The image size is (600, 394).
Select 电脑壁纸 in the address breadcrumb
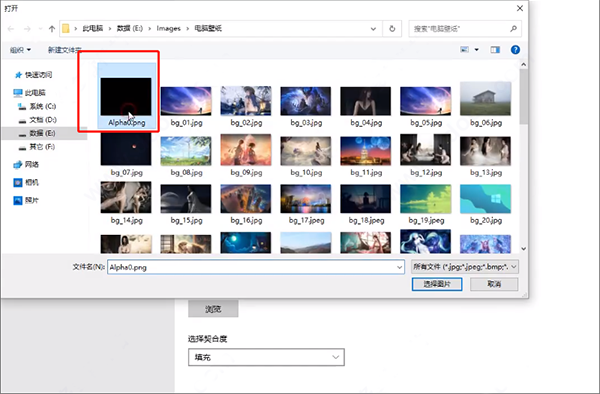(x=208, y=28)
